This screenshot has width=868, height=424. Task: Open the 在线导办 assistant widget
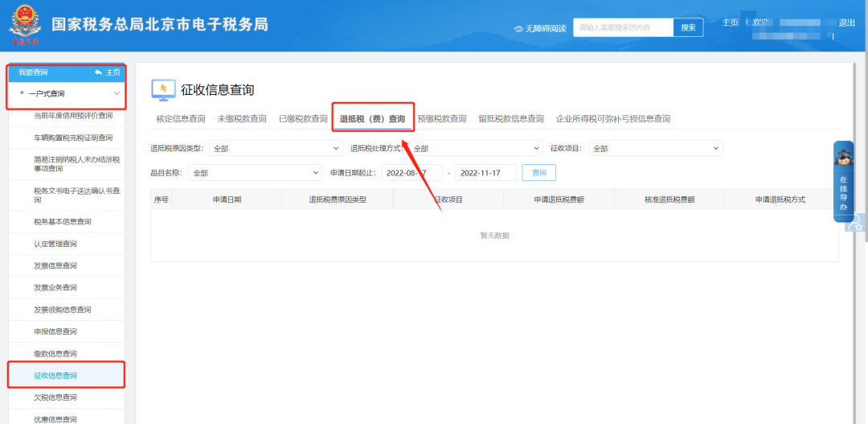(x=843, y=182)
